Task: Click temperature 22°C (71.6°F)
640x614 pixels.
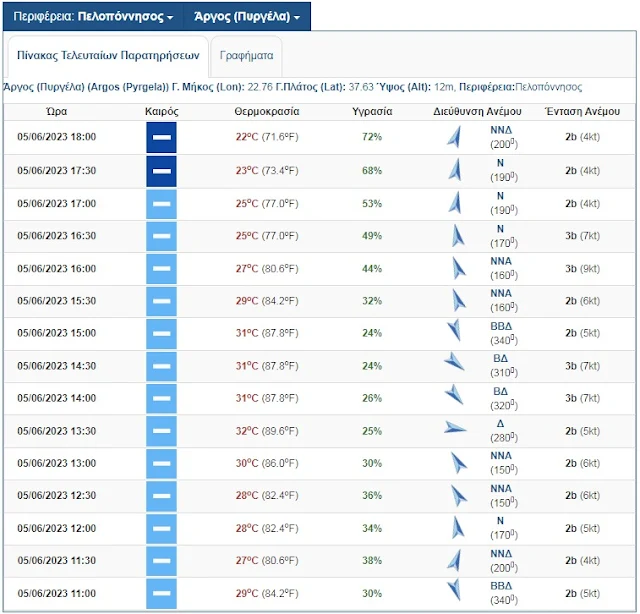Action: tap(267, 137)
